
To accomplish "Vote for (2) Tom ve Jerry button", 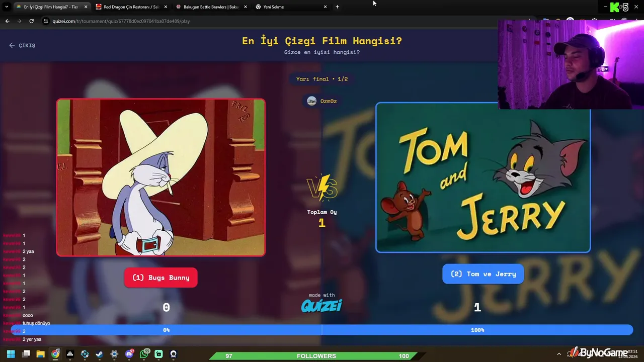I will point(483,274).
